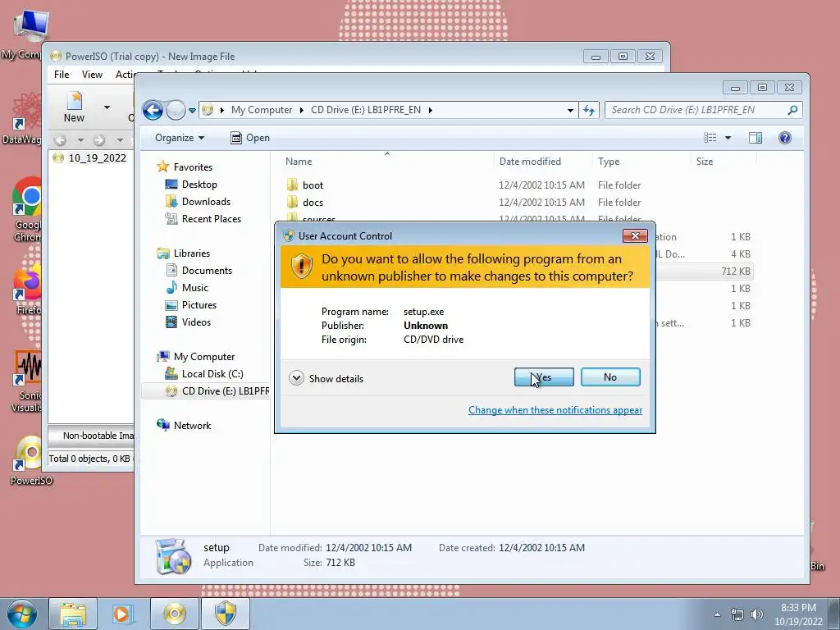840x630 pixels.
Task: Open the Documents library
Action: [x=199, y=270]
